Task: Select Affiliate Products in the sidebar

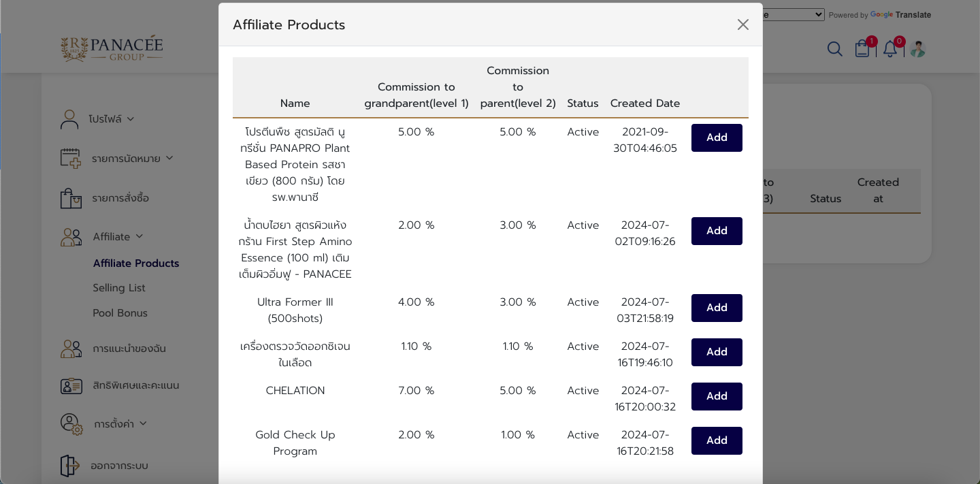Action: 136,263
